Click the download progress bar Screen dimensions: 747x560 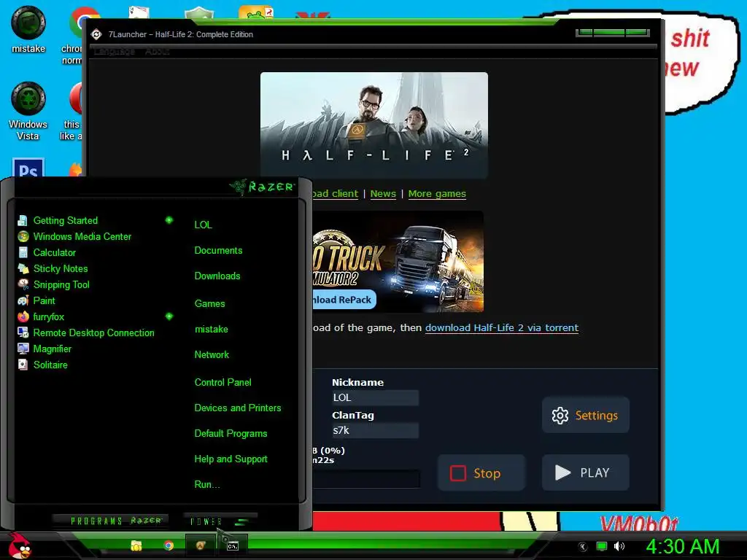tap(366, 479)
